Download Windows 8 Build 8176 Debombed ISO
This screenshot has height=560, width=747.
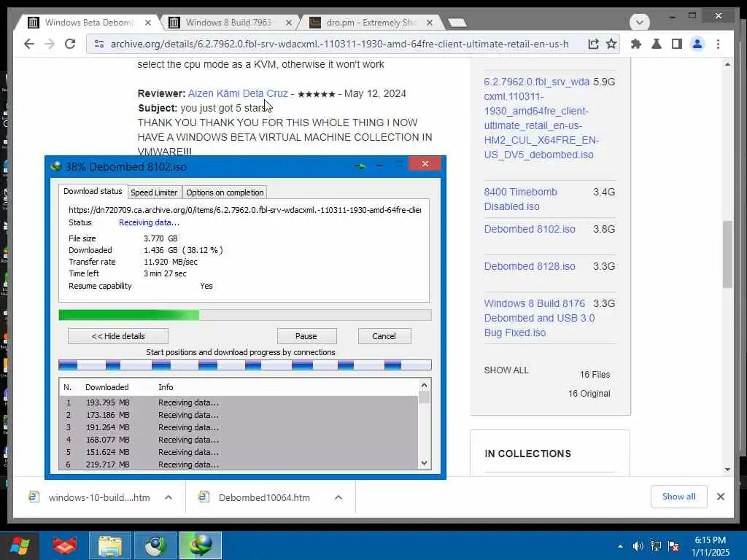539,318
